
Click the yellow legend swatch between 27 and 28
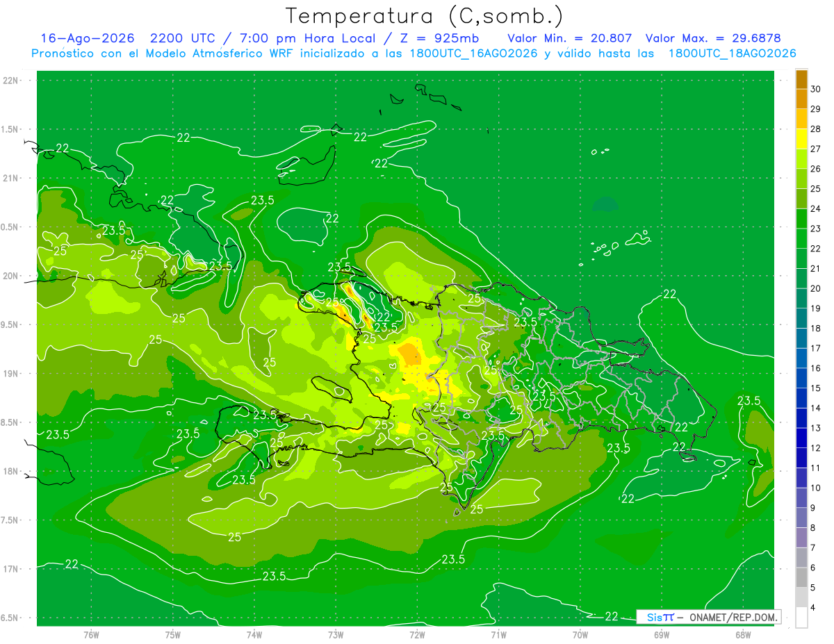801,139
